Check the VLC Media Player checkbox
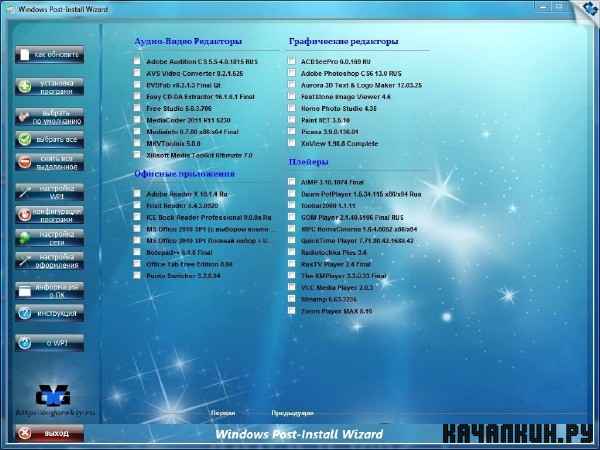The image size is (600, 450). point(292,287)
